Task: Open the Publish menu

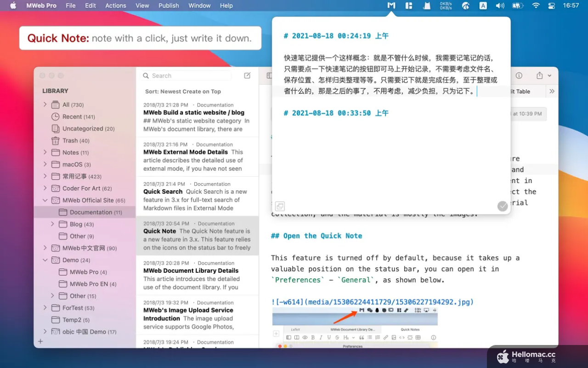Action: tap(169, 6)
